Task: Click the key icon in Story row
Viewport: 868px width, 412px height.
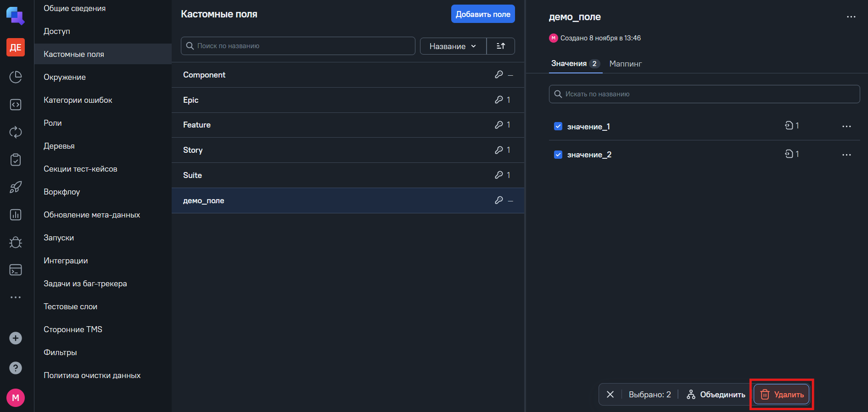Action: pos(499,150)
